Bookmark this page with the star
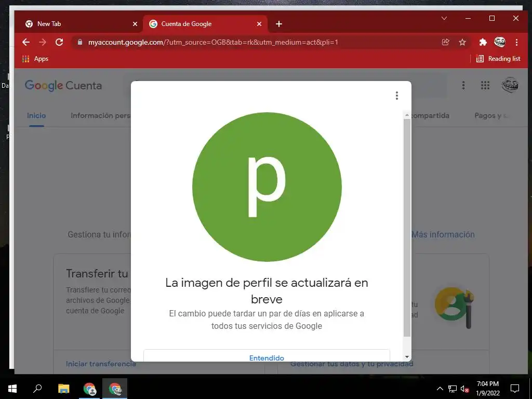The height and width of the screenshot is (399, 532). 462,42
